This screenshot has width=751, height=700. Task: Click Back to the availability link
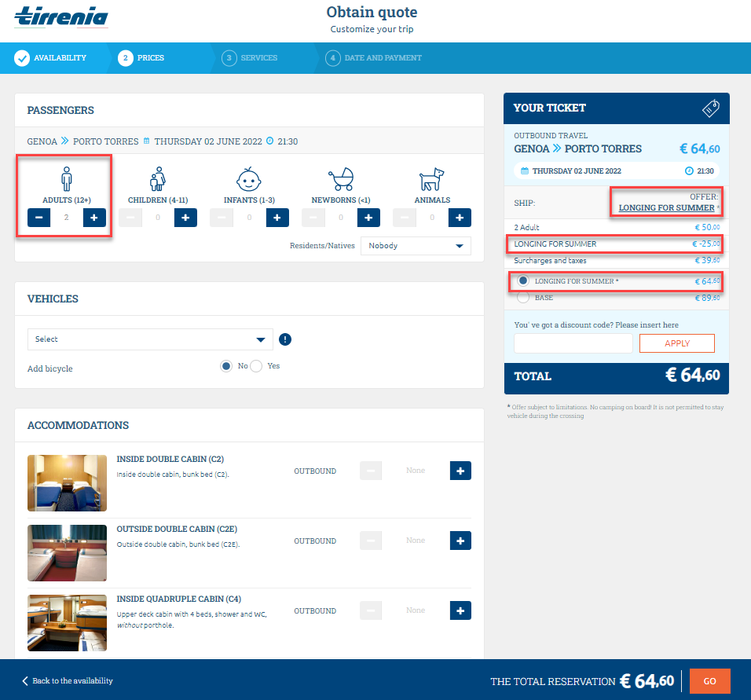72,681
